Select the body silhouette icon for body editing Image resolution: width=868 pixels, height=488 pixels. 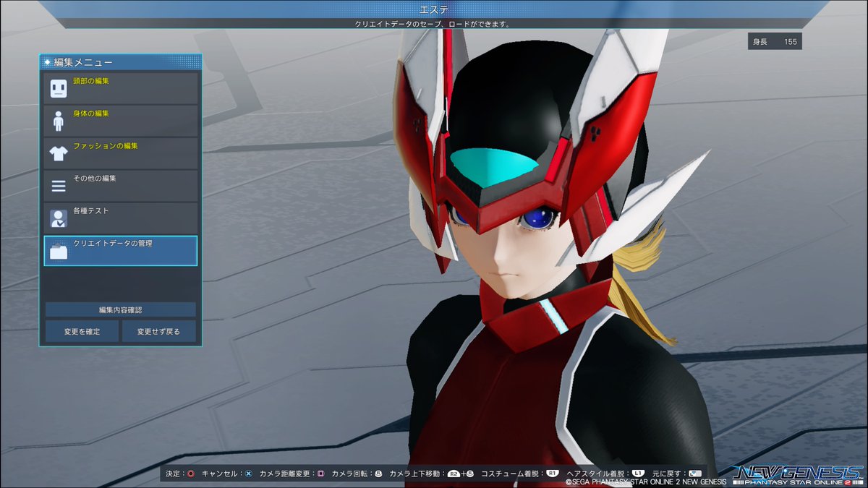point(59,121)
